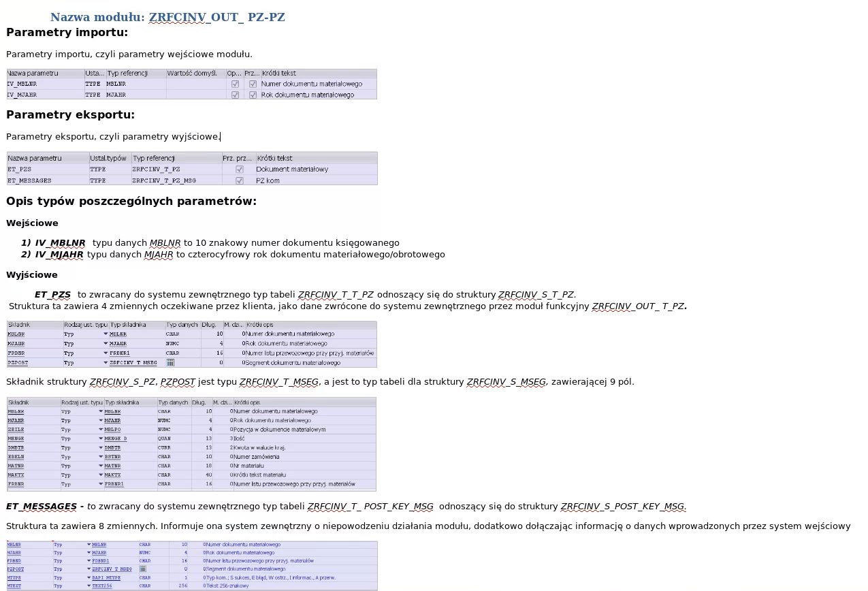868x591 pixels.
Task: Open the Typ dropdown in the MTEXT row
Action: (x=89, y=586)
